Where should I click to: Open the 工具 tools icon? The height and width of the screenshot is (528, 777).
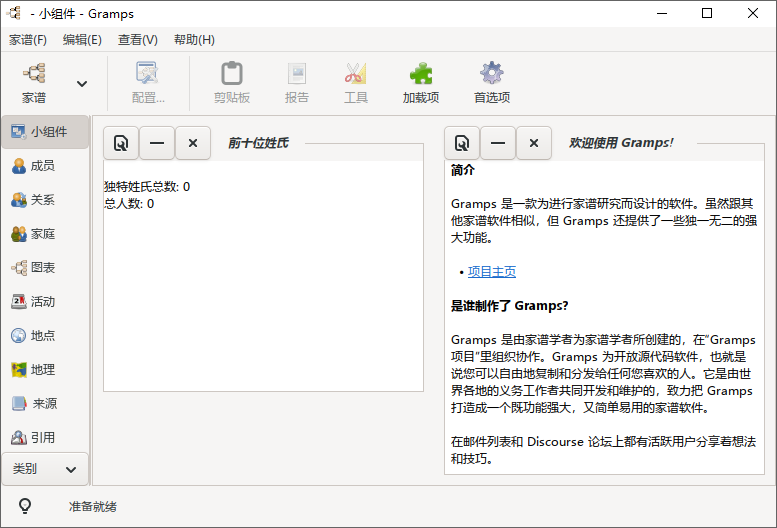coord(356,83)
